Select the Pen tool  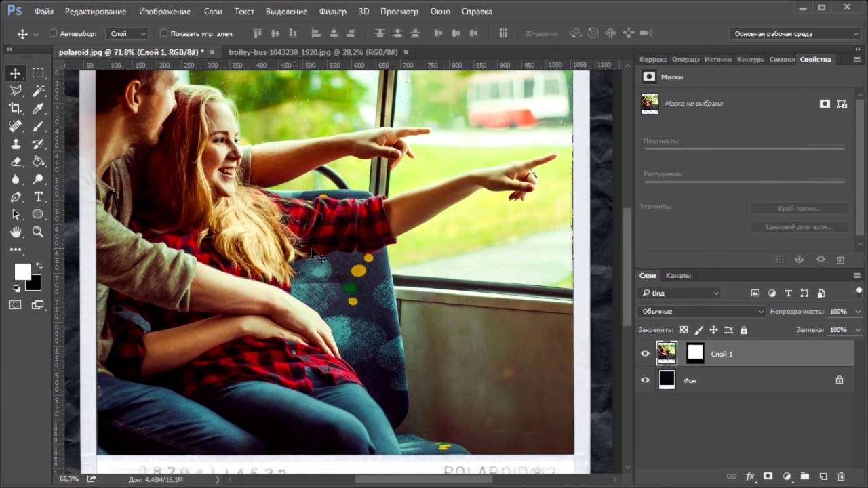[x=15, y=197]
